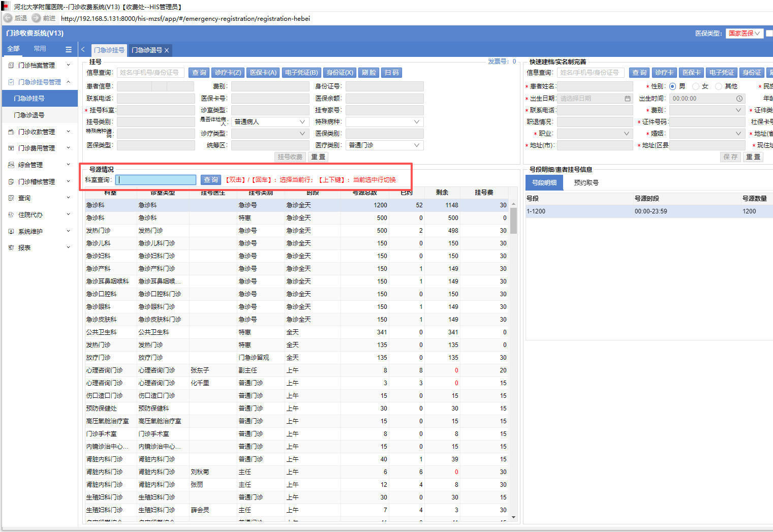Click the 出生日期 date input

595,99
